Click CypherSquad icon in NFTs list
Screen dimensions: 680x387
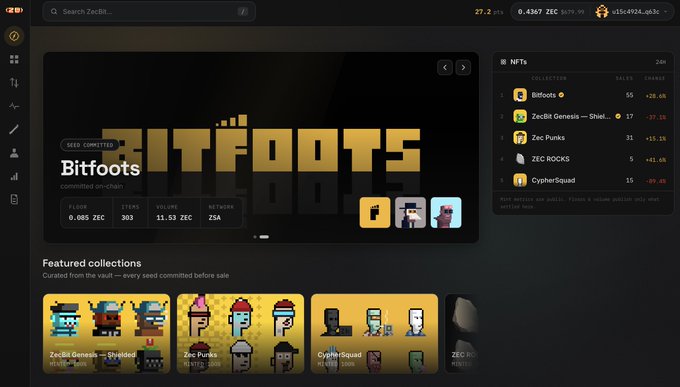point(520,180)
